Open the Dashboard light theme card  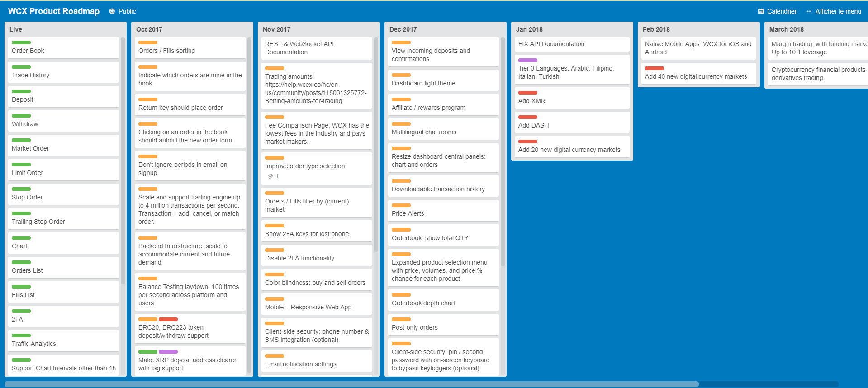(x=443, y=80)
